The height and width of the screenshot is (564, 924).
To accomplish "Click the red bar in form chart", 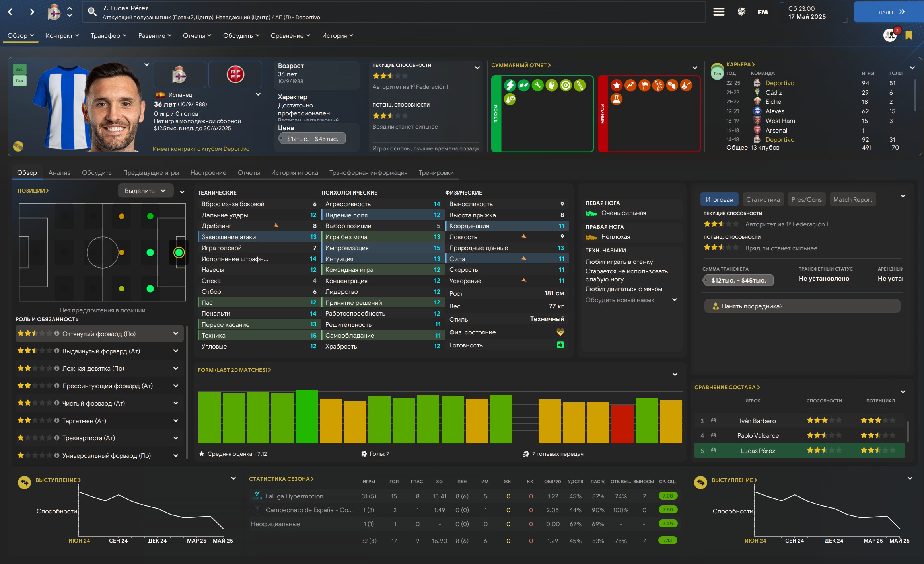I will pos(622,423).
